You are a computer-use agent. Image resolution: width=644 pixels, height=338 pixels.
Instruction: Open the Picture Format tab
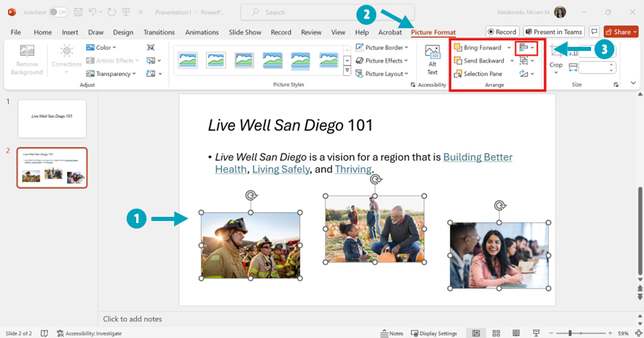433,32
